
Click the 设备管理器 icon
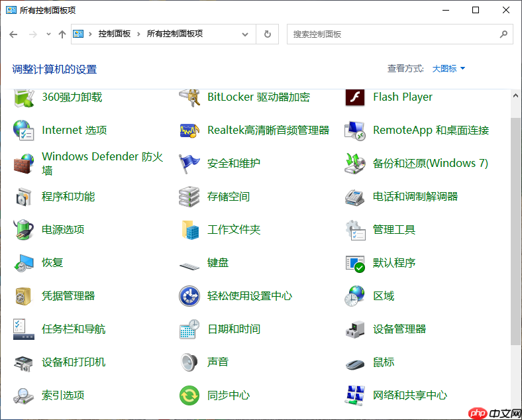pyautogui.click(x=355, y=329)
